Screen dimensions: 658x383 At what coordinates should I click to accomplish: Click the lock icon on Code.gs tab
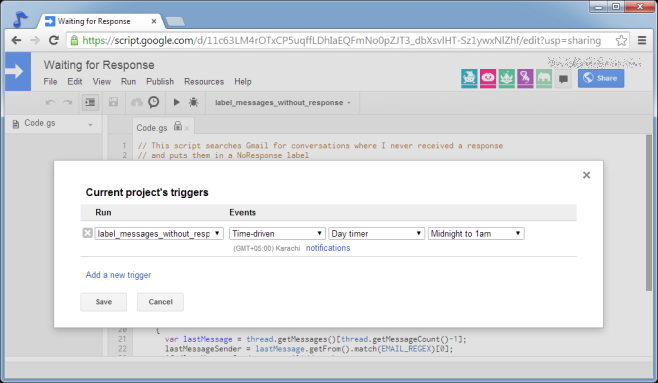point(178,126)
